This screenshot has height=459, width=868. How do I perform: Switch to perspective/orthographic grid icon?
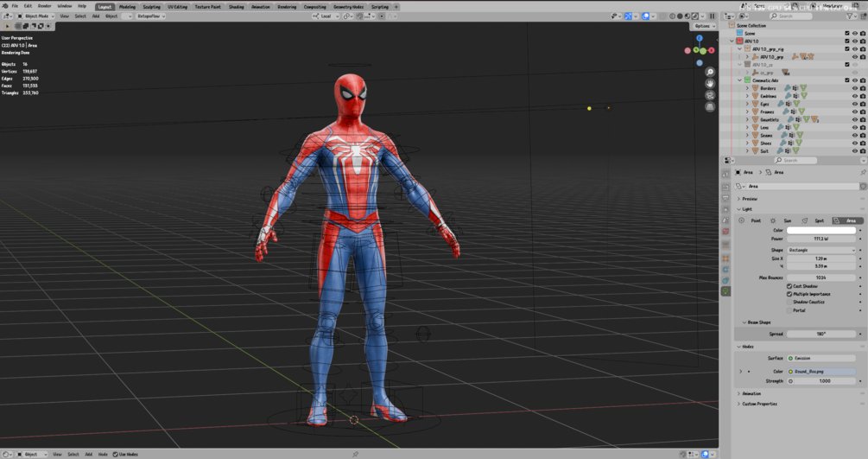point(710,106)
